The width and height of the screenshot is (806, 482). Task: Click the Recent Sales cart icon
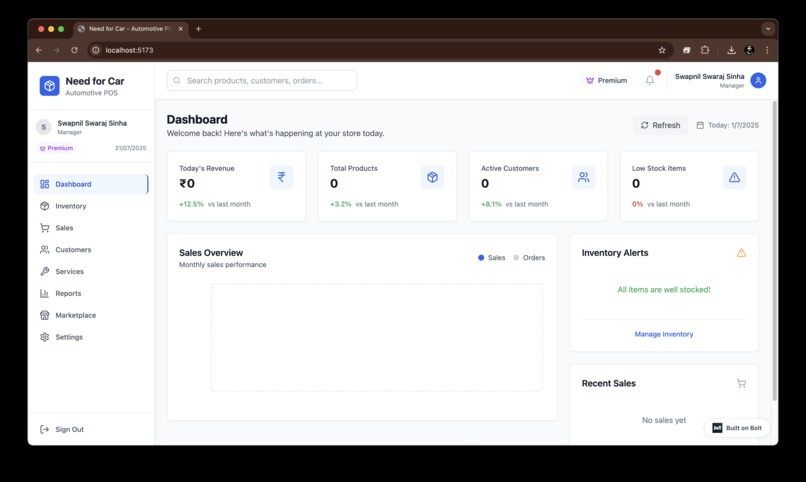click(741, 383)
